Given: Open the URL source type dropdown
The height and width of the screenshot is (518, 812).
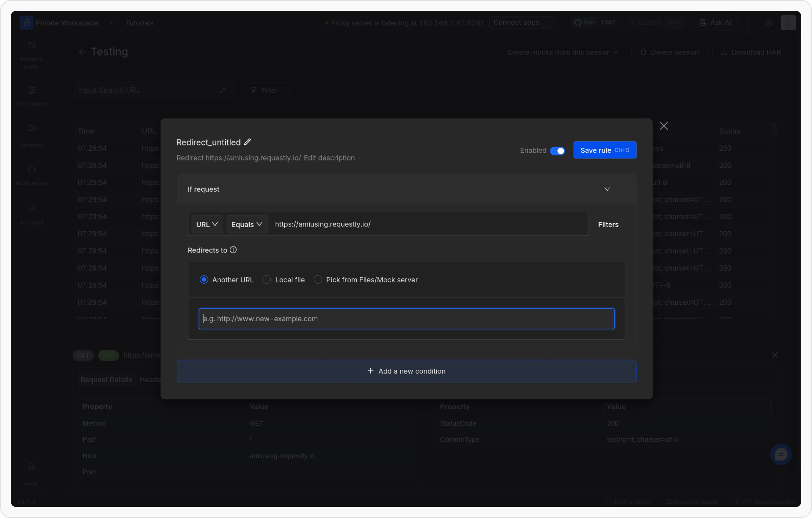Looking at the screenshot, I should coord(207,224).
